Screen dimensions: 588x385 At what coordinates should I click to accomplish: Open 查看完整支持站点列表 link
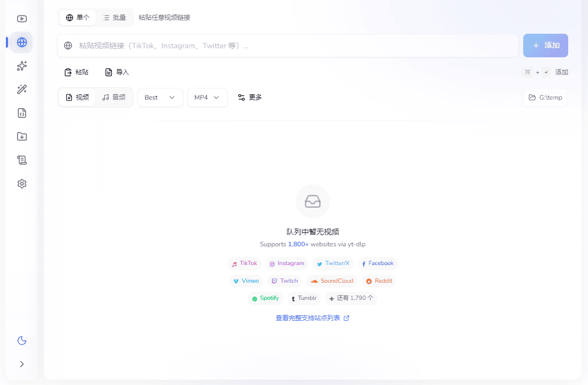[308, 318]
